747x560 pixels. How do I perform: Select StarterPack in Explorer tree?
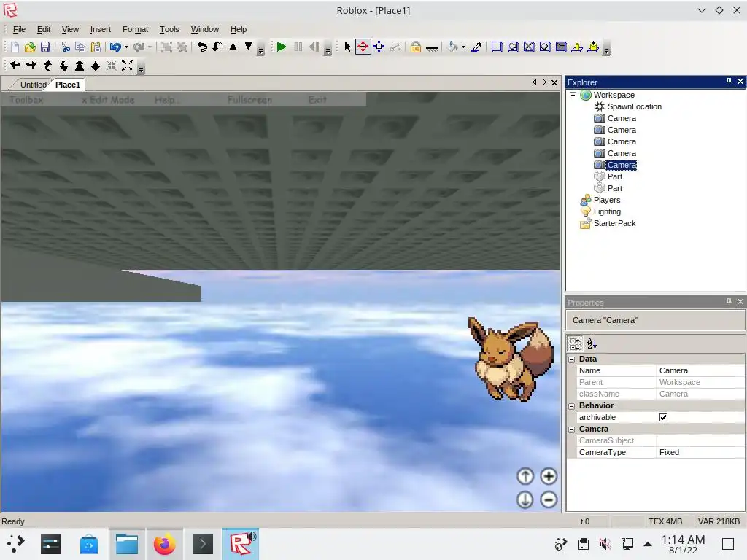pyautogui.click(x=614, y=223)
